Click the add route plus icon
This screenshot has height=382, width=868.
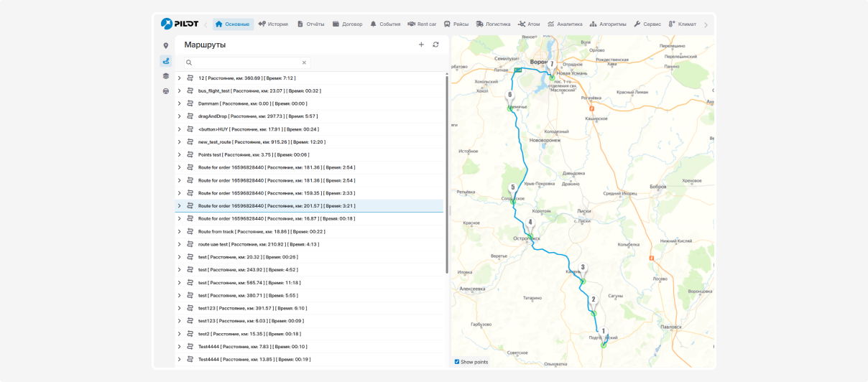tap(421, 45)
